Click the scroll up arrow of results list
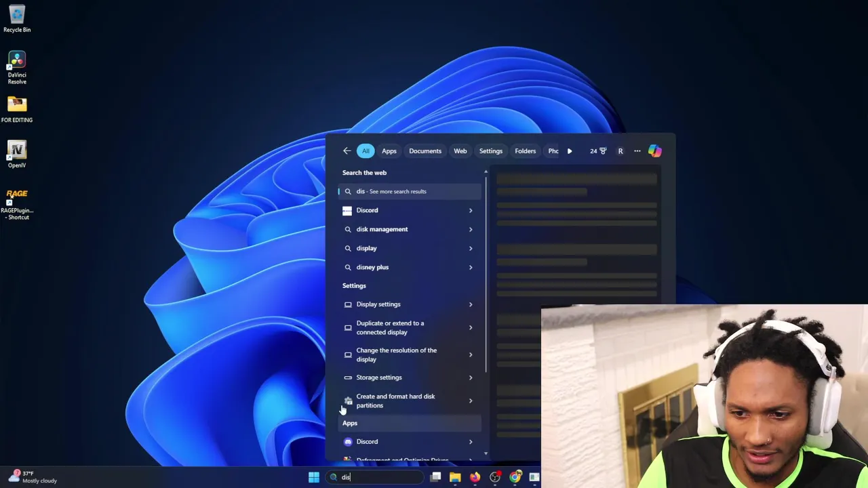 click(x=486, y=171)
